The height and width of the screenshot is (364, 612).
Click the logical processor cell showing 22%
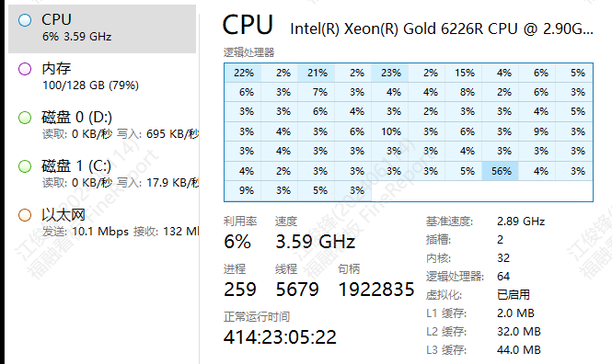tap(242, 73)
